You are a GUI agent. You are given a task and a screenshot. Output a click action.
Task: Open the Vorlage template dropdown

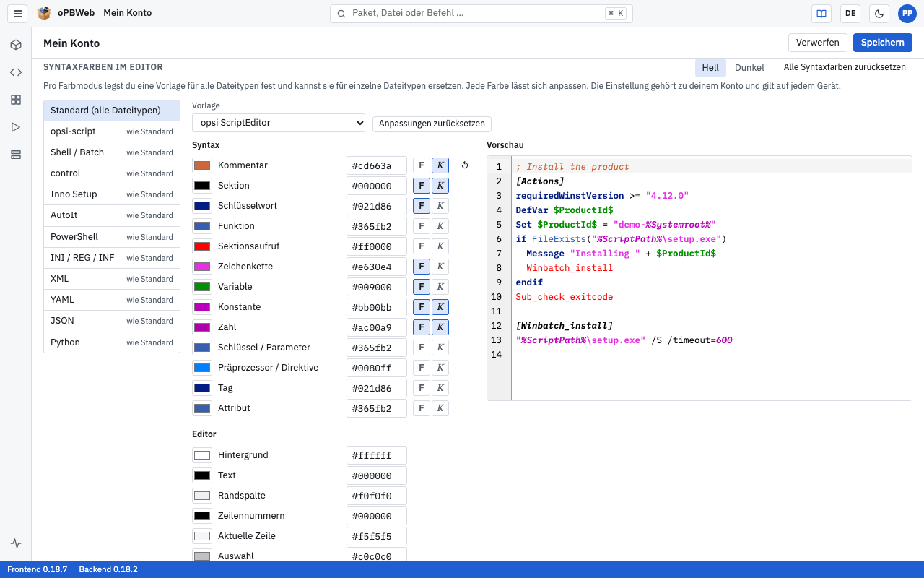pos(279,123)
